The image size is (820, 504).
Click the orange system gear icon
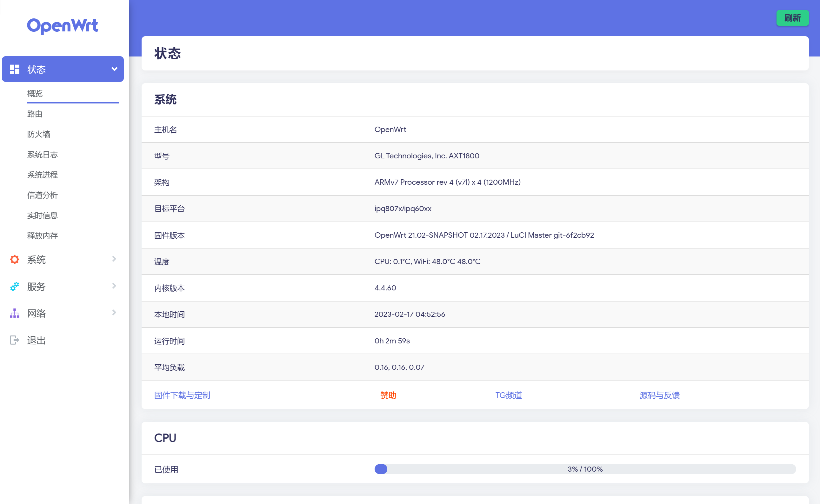coord(14,259)
